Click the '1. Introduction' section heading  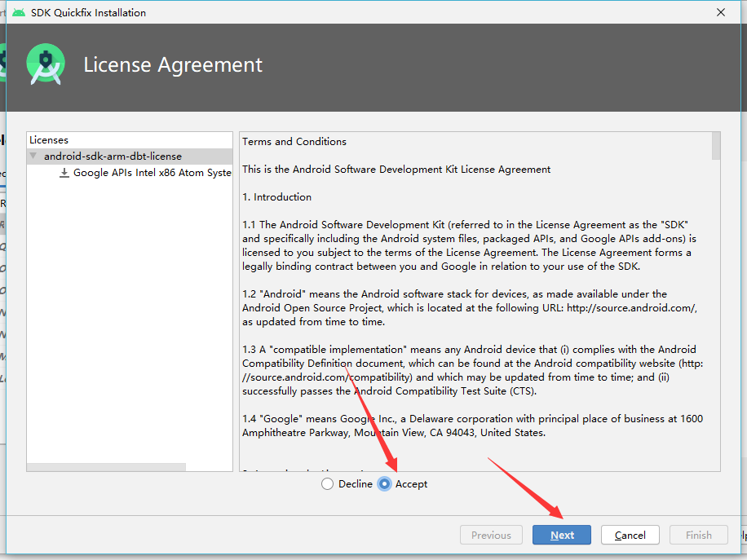[x=276, y=197]
